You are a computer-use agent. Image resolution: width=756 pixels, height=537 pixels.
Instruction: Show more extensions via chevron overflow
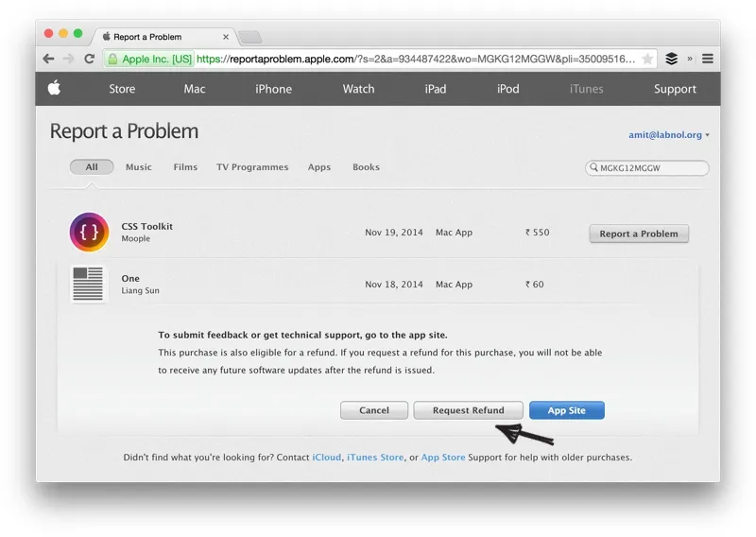690,59
